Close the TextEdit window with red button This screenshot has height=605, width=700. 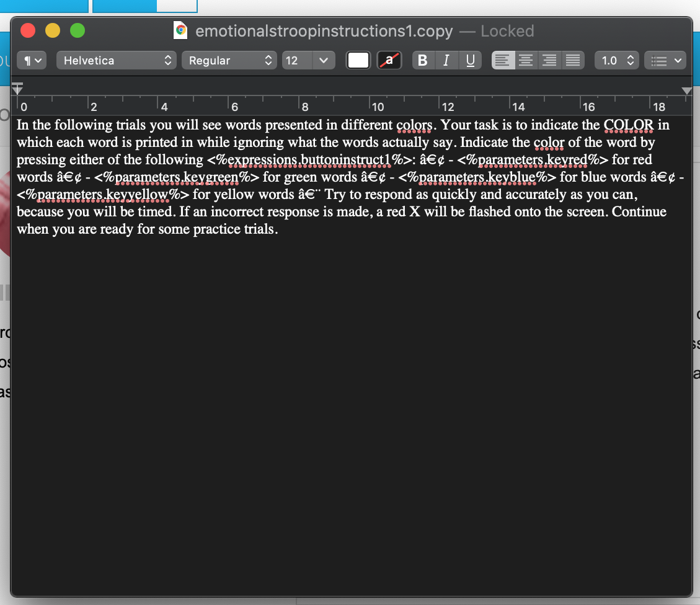click(x=28, y=30)
